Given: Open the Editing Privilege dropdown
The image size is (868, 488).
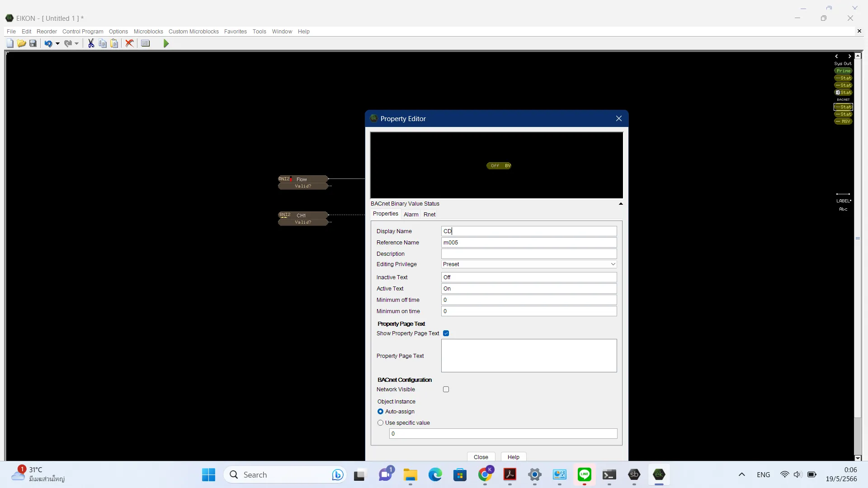Looking at the screenshot, I should click(x=529, y=264).
